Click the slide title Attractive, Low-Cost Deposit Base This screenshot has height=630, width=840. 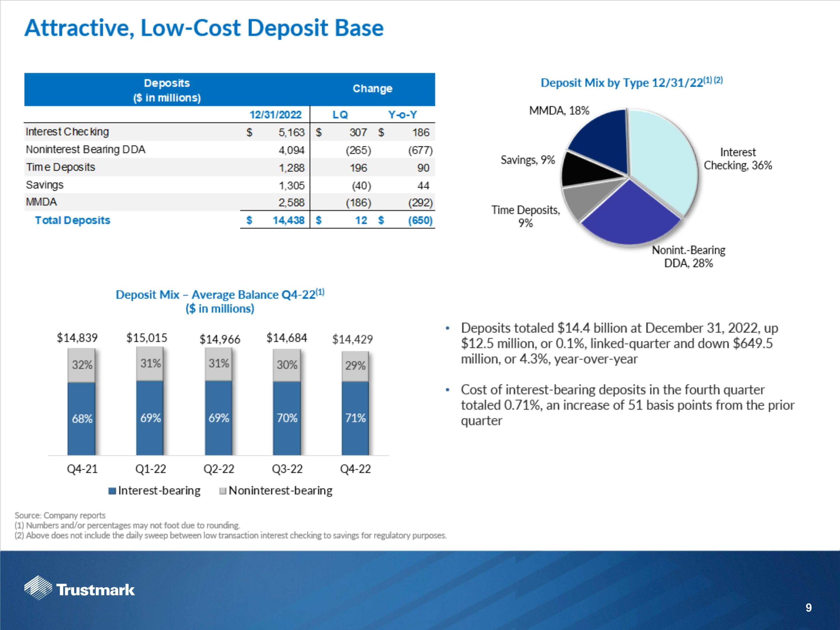(204, 28)
